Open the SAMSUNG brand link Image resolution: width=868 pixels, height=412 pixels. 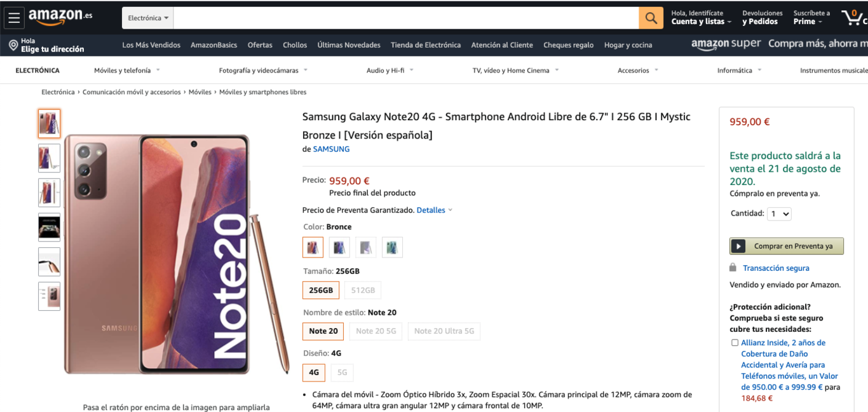pyautogui.click(x=330, y=149)
